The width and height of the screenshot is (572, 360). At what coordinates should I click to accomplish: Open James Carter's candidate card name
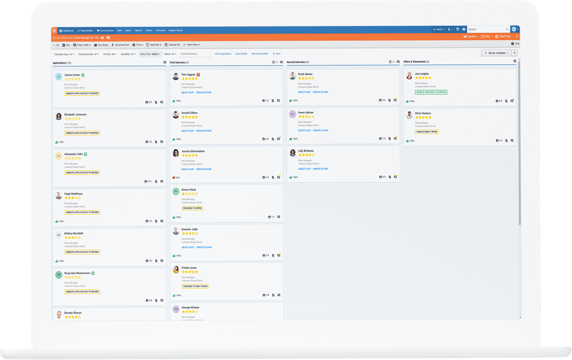click(x=72, y=75)
